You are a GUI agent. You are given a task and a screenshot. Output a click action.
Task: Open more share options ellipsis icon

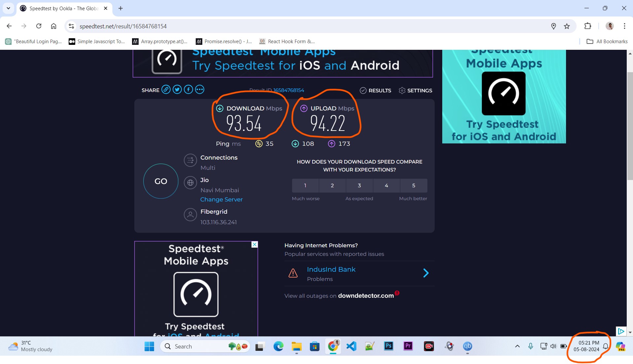click(200, 90)
